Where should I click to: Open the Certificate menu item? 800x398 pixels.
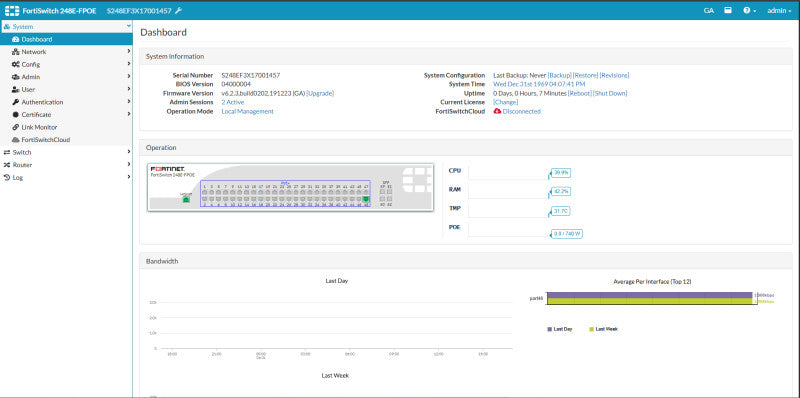tap(66, 114)
